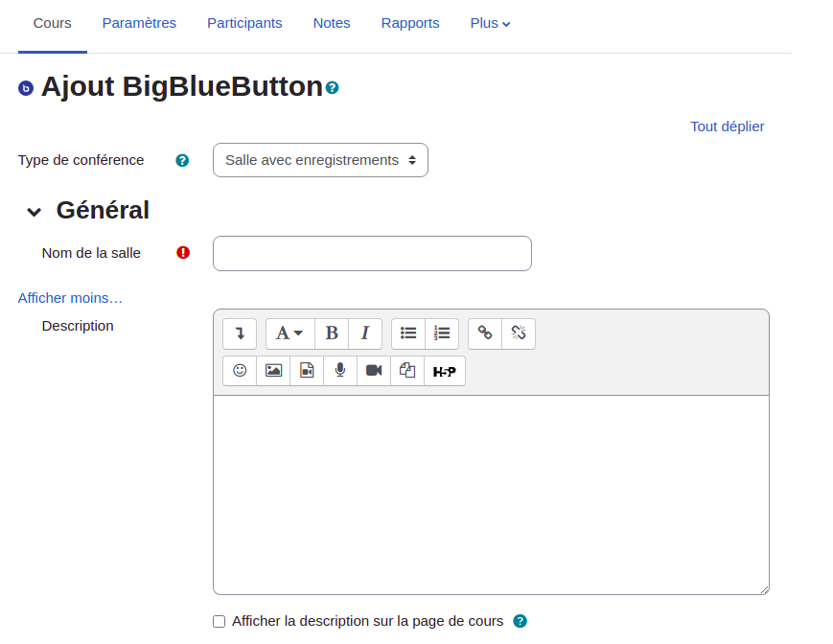Toggle italic formatting in editor

tap(365, 333)
